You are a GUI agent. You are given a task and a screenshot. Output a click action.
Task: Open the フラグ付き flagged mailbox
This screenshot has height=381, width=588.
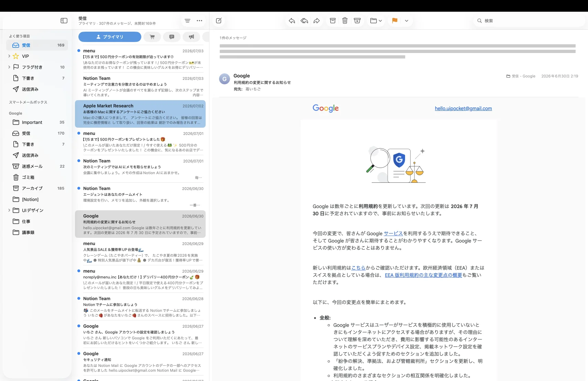(37, 67)
